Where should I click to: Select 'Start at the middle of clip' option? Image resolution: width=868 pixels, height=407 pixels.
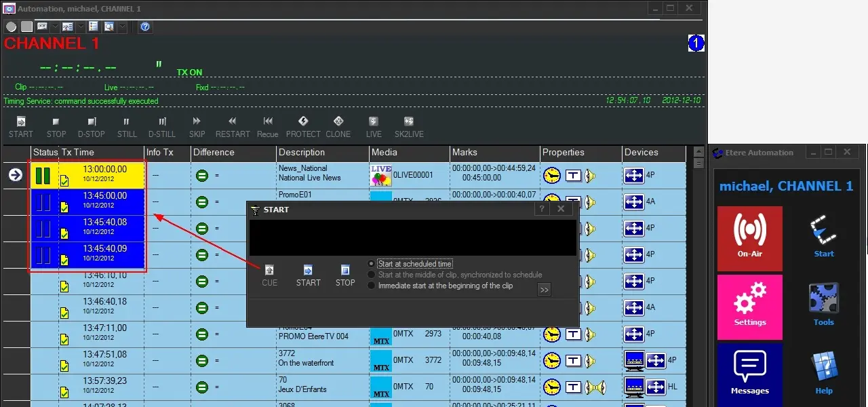[371, 275]
